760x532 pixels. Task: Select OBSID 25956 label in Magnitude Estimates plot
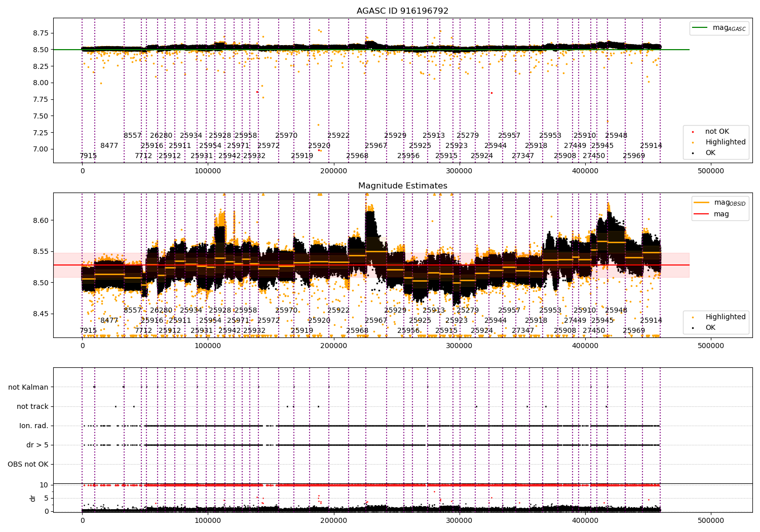(408, 330)
